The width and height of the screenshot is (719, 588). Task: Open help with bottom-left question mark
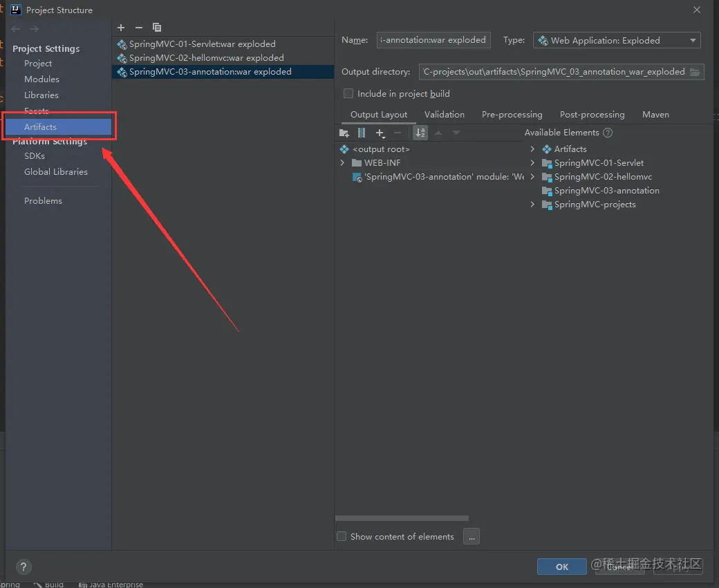[x=24, y=567]
